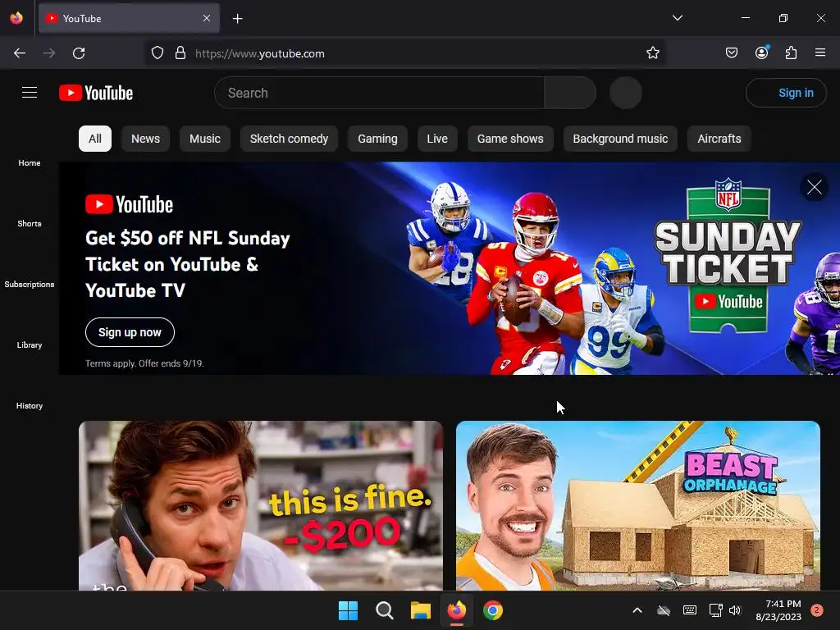Sign in to YouTube
The width and height of the screenshot is (840, 630).
point(786,93)
